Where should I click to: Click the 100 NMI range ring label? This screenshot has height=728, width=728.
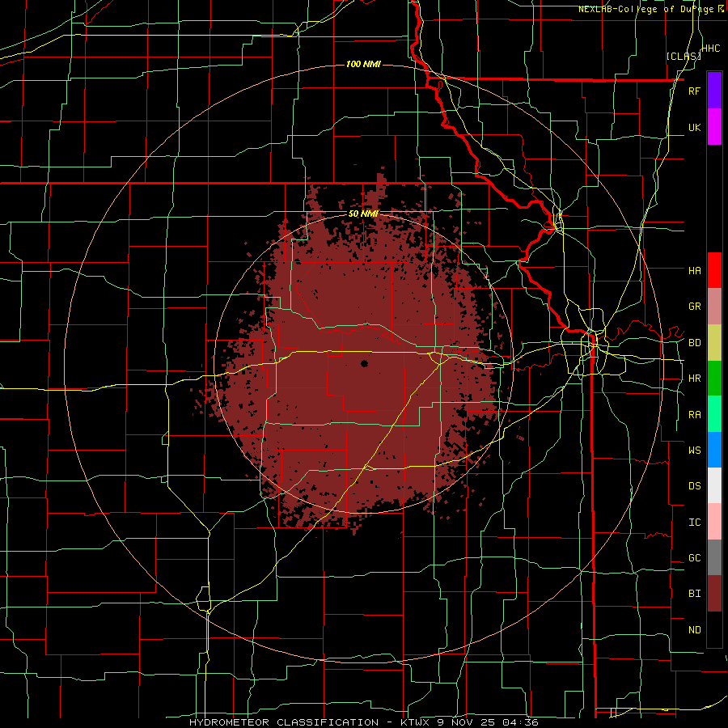[x=363, y=64]
